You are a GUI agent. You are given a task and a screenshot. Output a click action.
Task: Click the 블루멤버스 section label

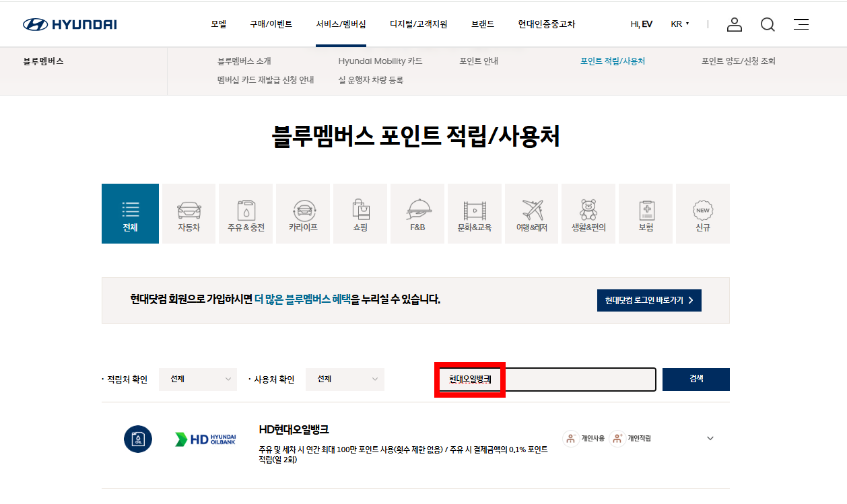43,61
